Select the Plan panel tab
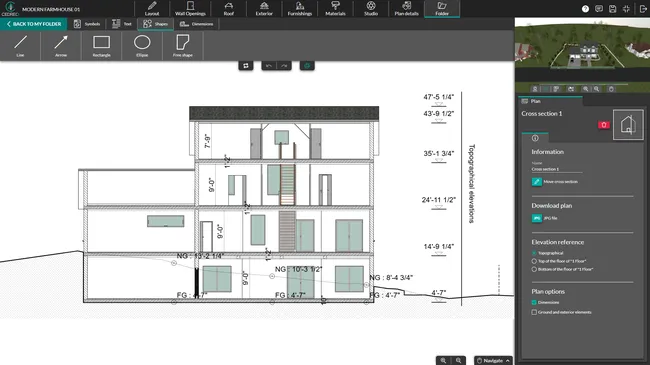 550,101
